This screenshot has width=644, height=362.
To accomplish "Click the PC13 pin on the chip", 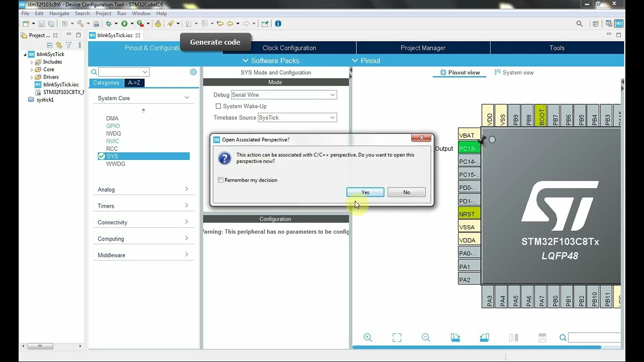I will 469,148.
